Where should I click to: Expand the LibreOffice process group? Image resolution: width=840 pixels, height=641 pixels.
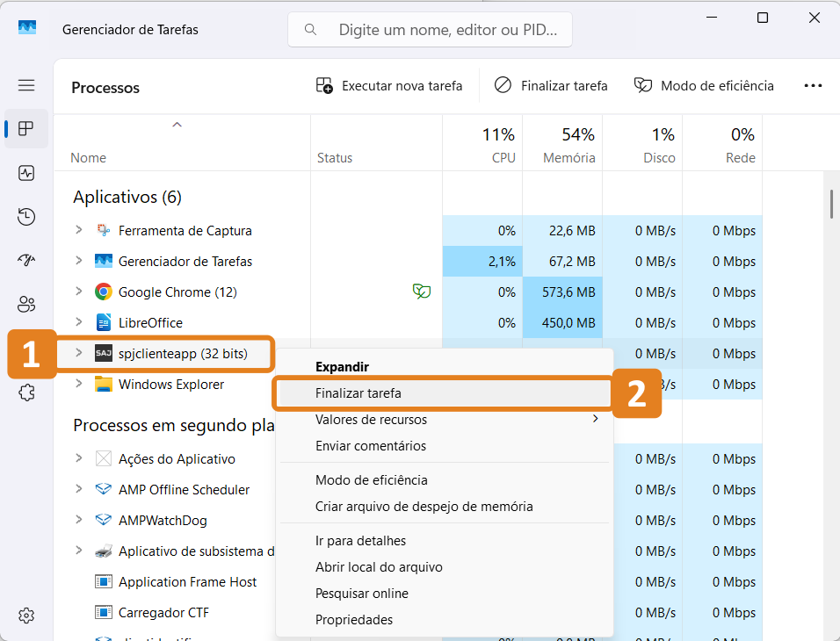78,322
